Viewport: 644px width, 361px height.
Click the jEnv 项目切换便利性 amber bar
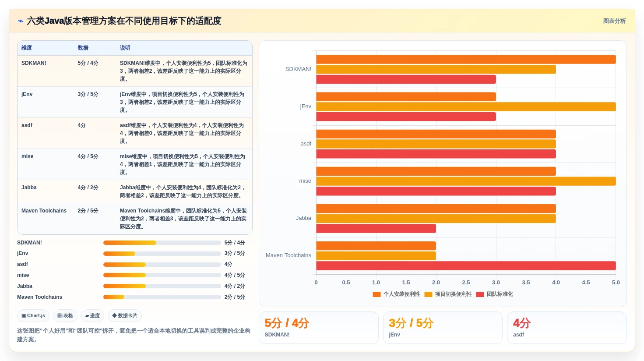tap(466, 106)
